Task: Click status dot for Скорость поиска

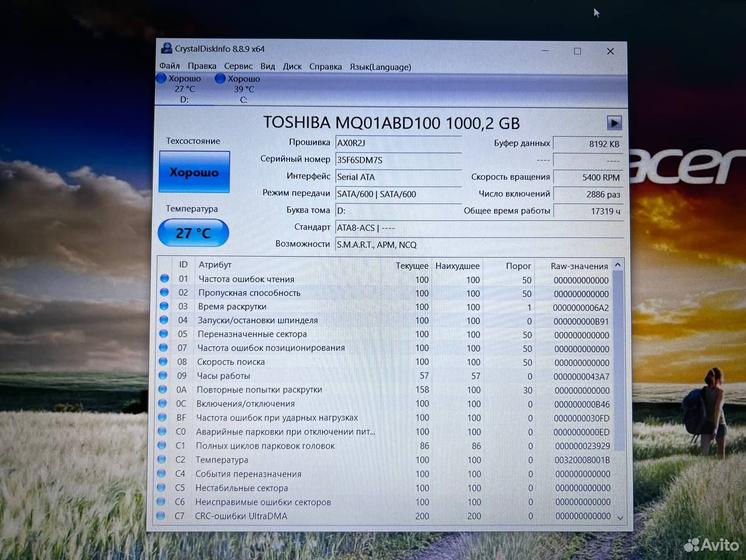Action: pyautogui.click(x=163, y=362)
